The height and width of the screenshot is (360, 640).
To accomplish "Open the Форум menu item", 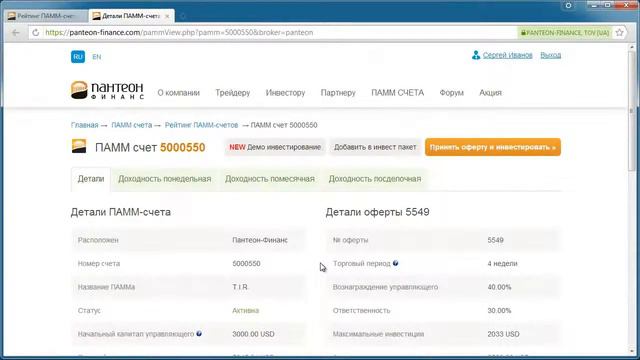I will (x=451, y=93).
